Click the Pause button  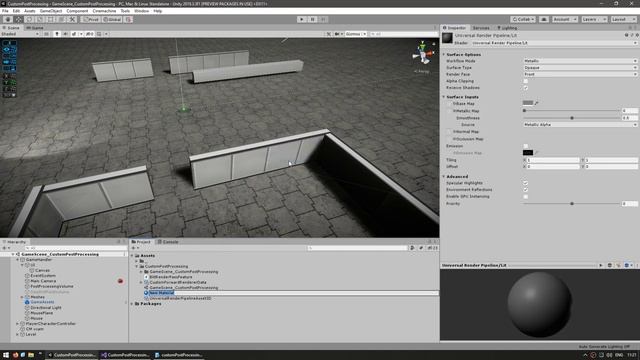[x=312, y=19]
